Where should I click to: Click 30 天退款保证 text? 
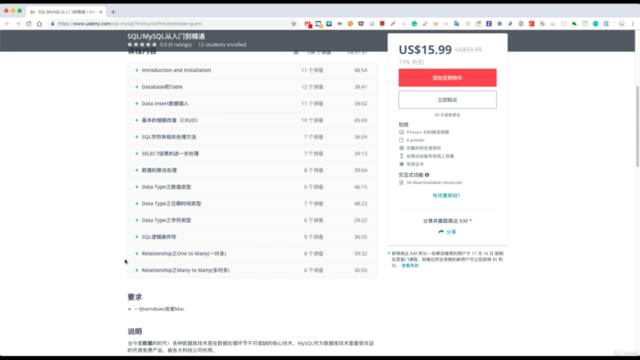[x=447, y=115]
